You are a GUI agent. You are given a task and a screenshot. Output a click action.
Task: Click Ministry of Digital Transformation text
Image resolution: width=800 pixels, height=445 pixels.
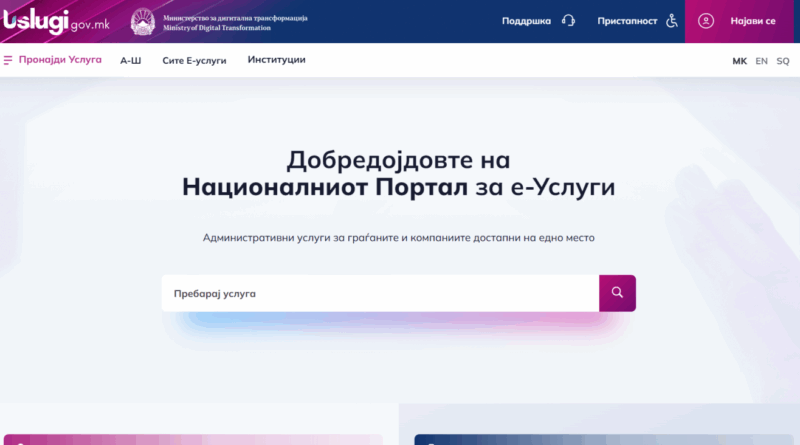click(217, 28)
